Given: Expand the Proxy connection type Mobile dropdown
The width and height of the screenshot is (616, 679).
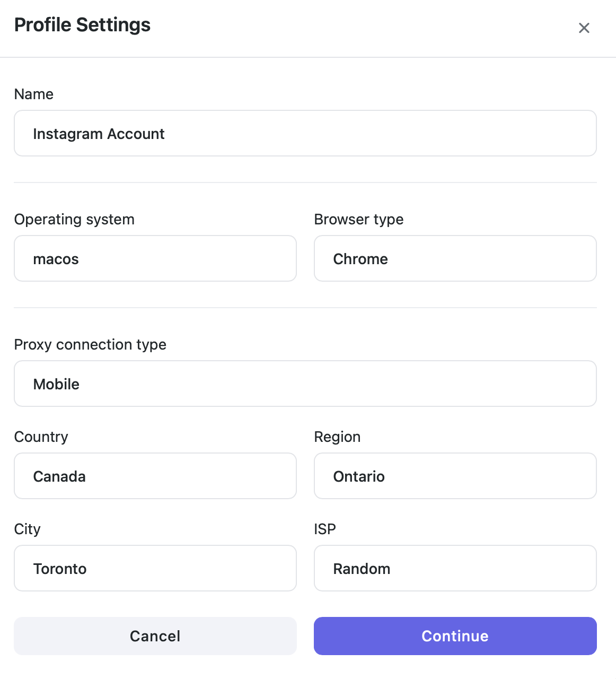Looking at the screenshot, I should tap(305, 384).
